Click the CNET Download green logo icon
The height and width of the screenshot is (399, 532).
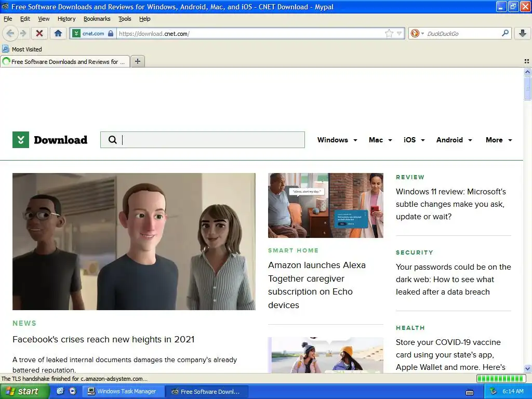coord(21,140)
